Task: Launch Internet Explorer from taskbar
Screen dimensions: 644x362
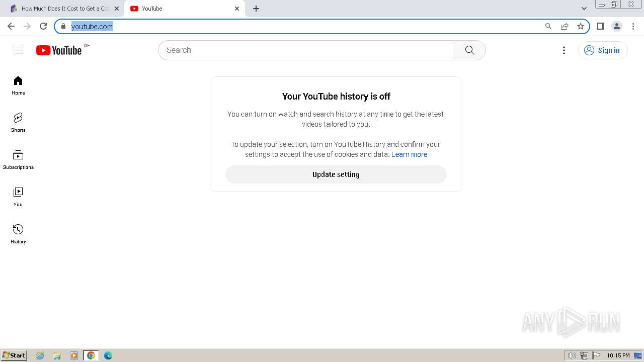Action: point(40,355)
